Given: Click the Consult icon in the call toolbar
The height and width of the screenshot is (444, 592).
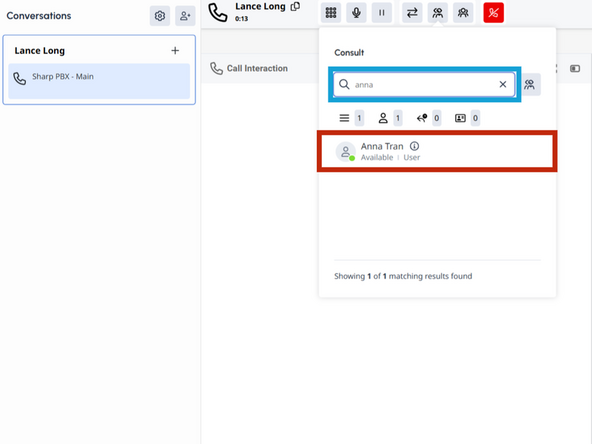Looking at the screenshot, I should (438, 13).
